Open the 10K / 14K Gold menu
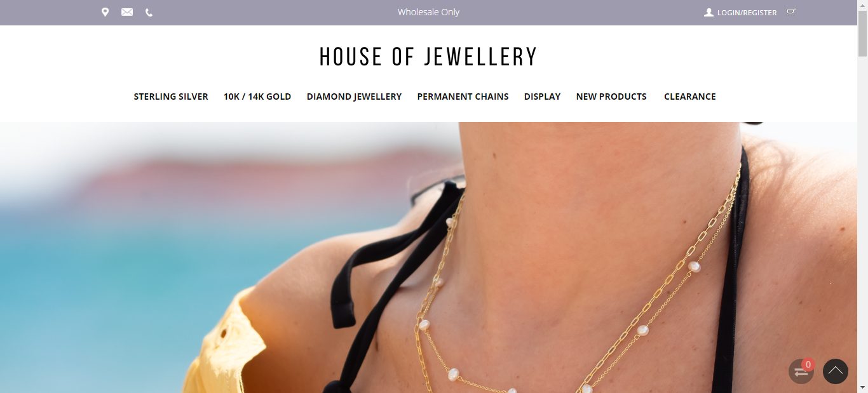 257,97
